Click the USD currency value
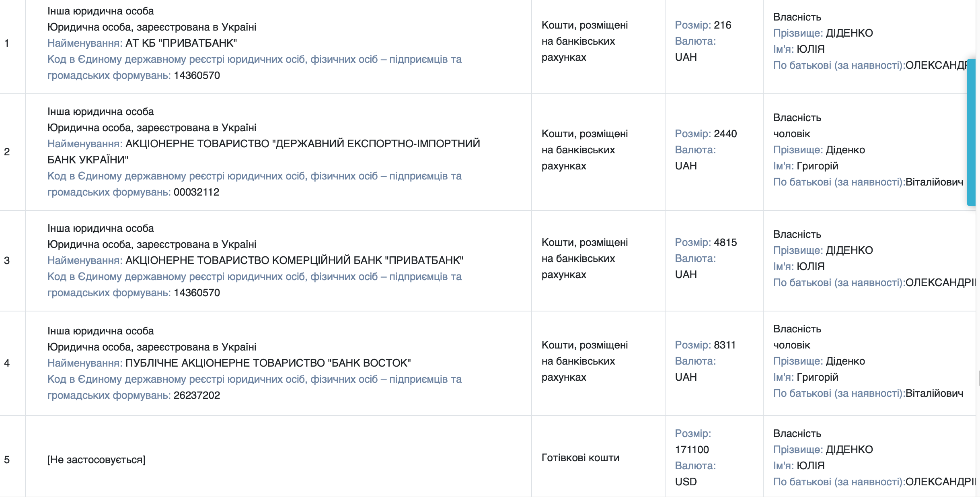Viewport: 980px width, 497px height. coord(686,482)
